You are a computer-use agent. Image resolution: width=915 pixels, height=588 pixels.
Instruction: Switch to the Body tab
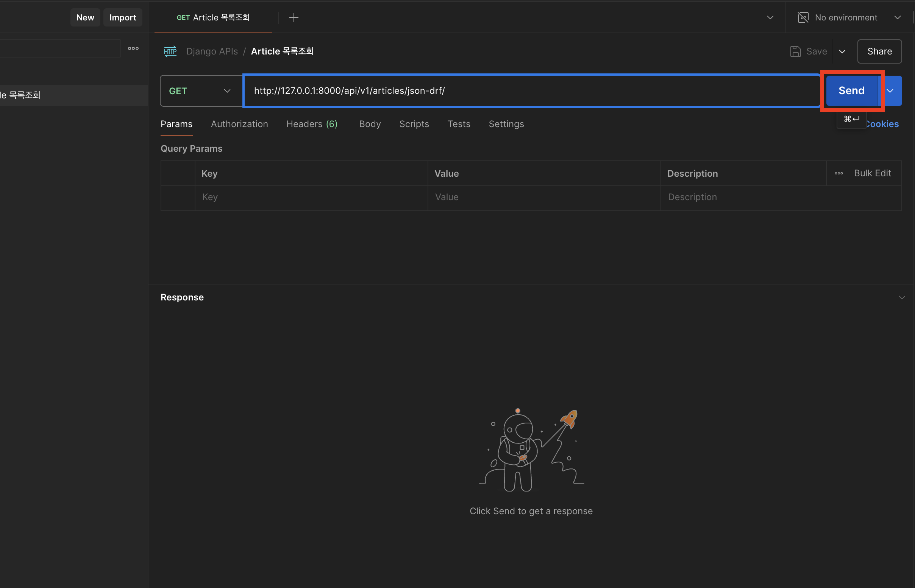pyautogui.click(x=369, y=124)
